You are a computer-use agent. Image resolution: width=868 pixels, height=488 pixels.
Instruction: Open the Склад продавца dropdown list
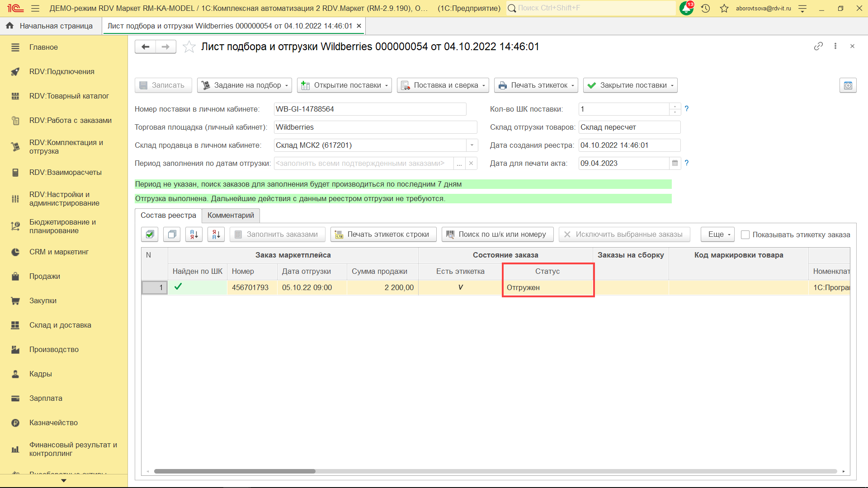point(472,145)
